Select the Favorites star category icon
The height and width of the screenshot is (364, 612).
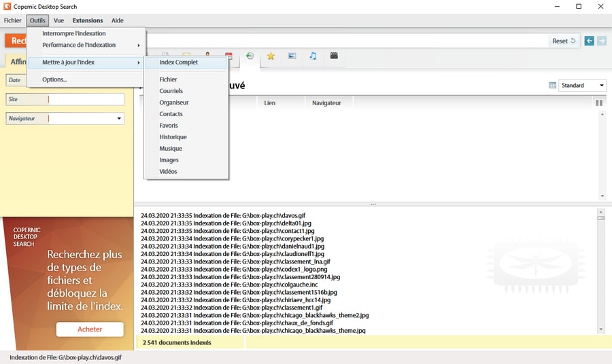(271, 56)
